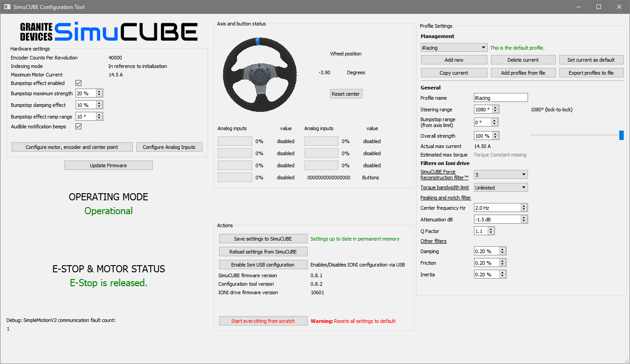Open Torque bandwidth limit dropdown
The width and height of the screenshot is (630, 364).
pyautogui.click(x=501, y=188)
